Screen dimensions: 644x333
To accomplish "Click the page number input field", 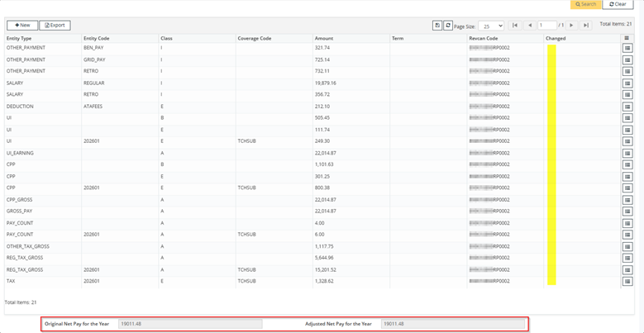I will [x=547, y=26].
